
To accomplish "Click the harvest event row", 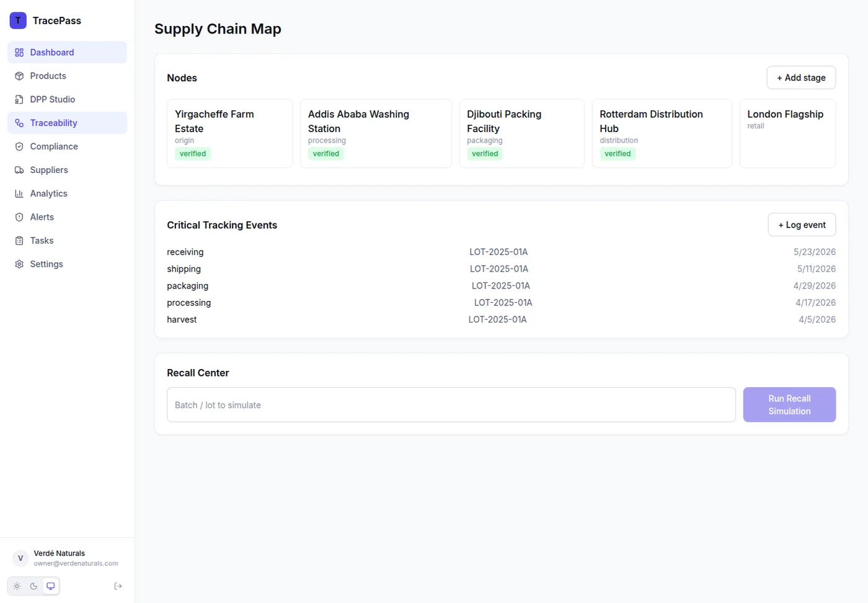I will point(501,320).
